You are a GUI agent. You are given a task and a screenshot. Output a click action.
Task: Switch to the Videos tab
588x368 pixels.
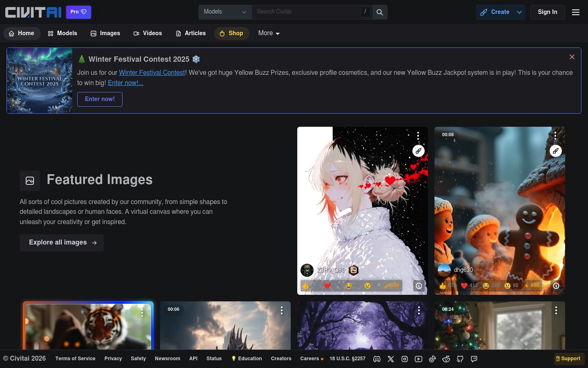pyautogui.click(x=147, y=33)
